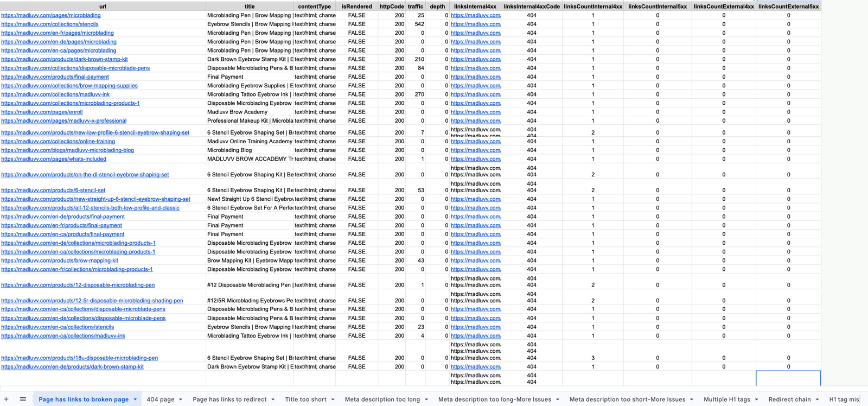The image size is (868, 406).
Task: Click the 'url' column header
Action: click(x=103, y=7)
